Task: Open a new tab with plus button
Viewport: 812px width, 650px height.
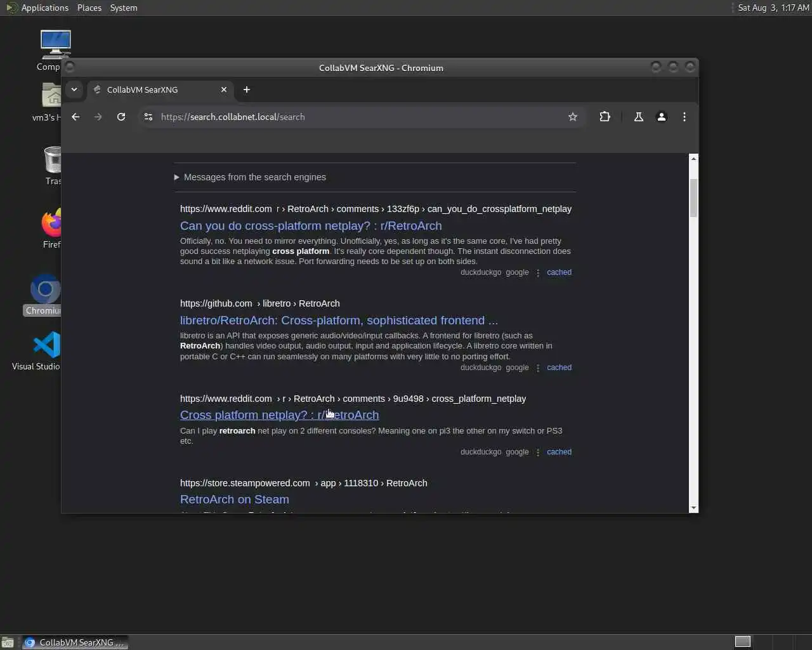Action: click(247, 90)
